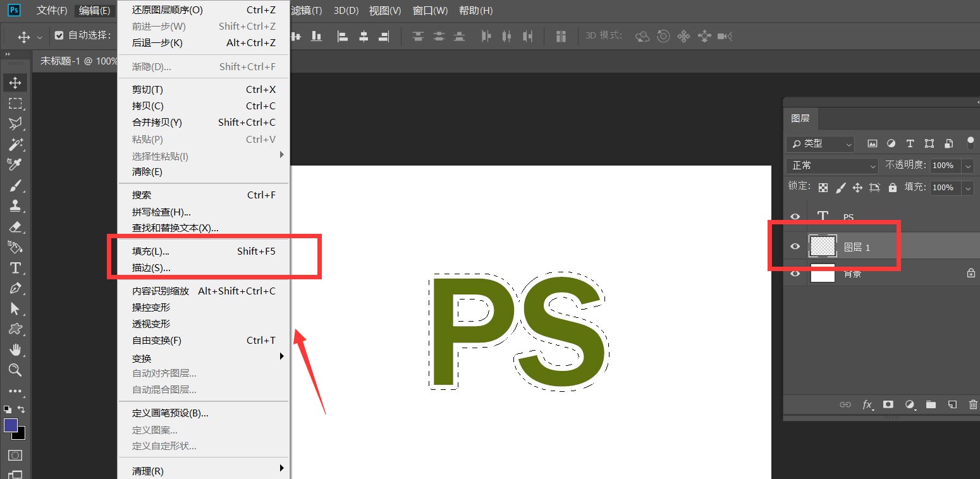Click the distribute top edges icon

tap(418, 37)
